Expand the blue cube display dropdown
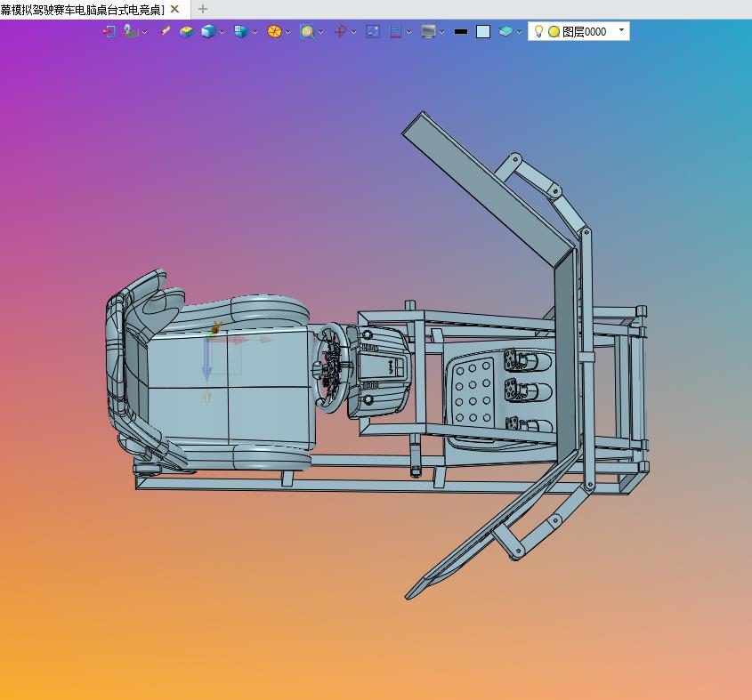Image resolution: width=752 pixels, height=700 pixels. pos(222,32)
